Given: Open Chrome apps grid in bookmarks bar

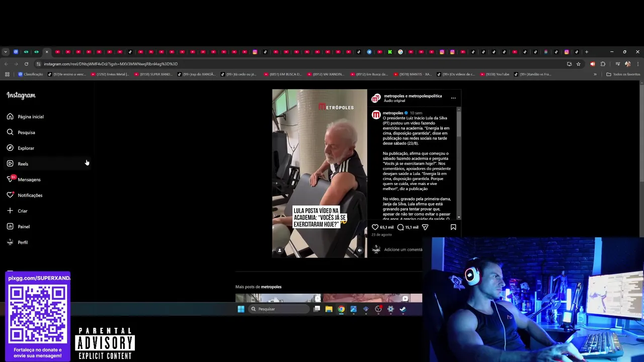Looking at the screenshot, I should tap(7, 74).
